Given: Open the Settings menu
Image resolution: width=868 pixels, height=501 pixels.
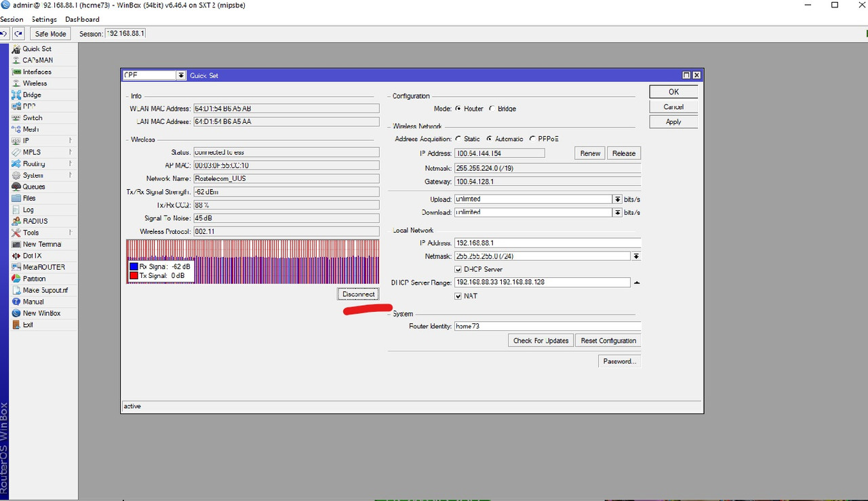Looking at the screenshot, I should [44, 19].
